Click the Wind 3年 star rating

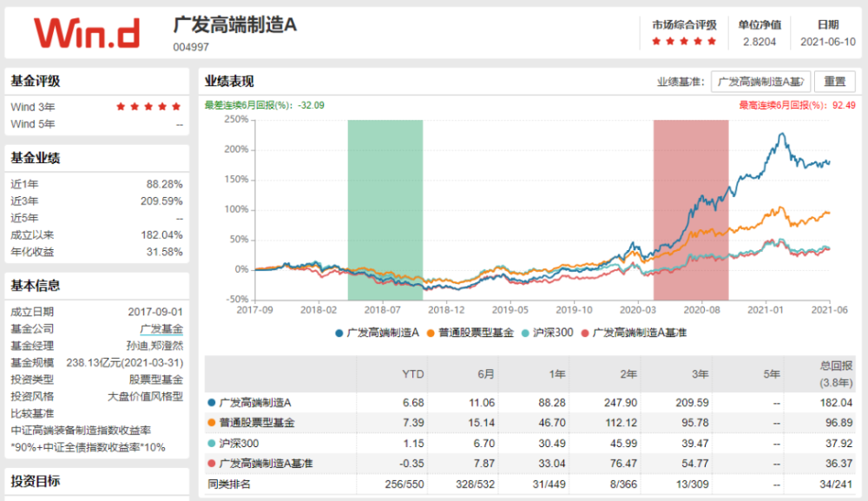[148, 107]
